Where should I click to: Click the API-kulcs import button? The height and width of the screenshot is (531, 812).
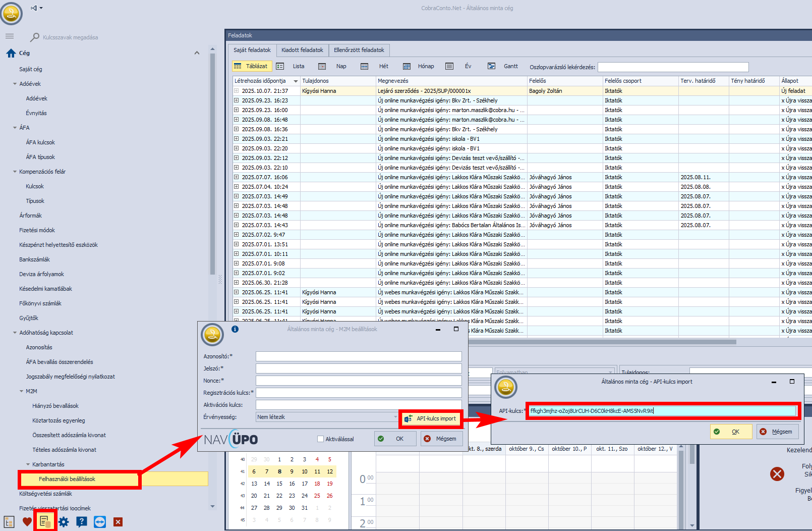(x=431, y=418)
